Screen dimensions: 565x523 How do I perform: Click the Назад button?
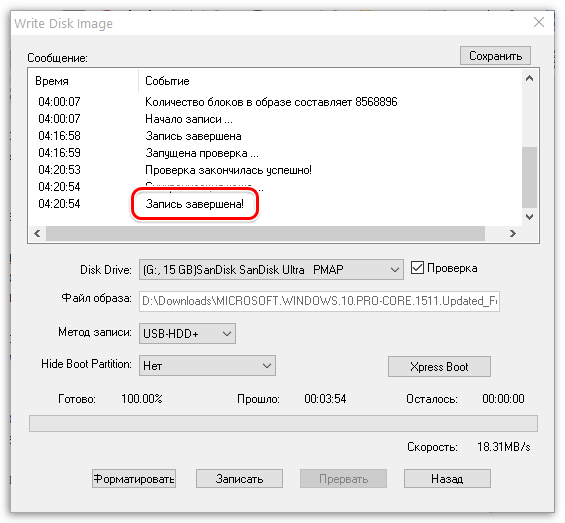coord(447,479)
